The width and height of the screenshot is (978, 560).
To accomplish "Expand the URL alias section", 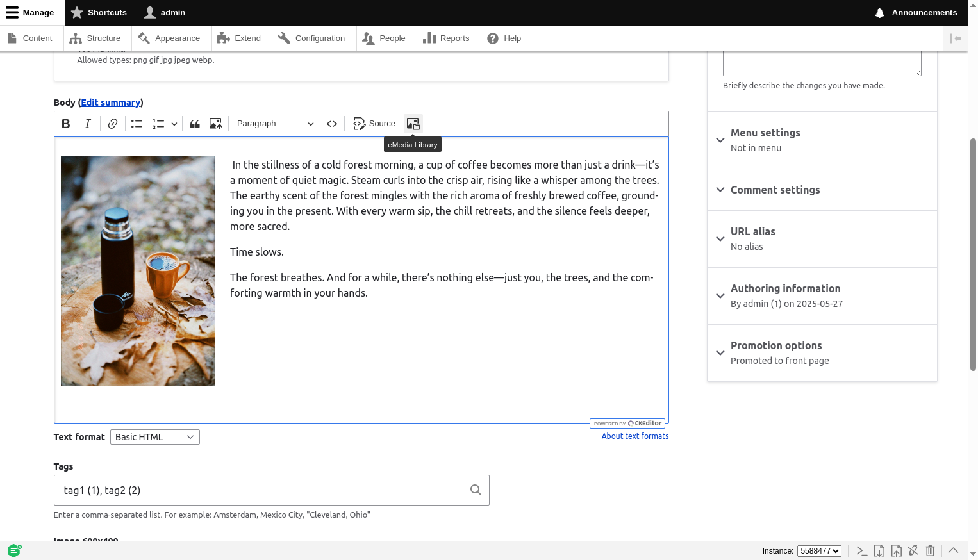I will click(x=752, y=232).
